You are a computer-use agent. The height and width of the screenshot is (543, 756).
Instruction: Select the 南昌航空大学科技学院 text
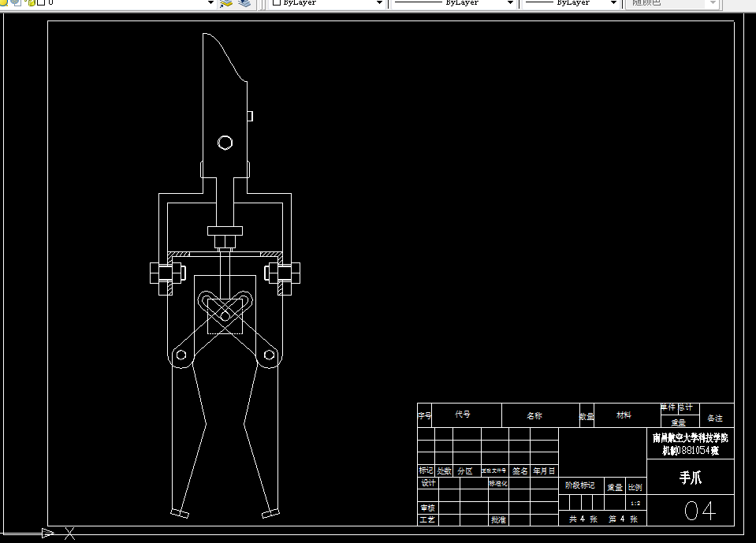coord(690,438)
